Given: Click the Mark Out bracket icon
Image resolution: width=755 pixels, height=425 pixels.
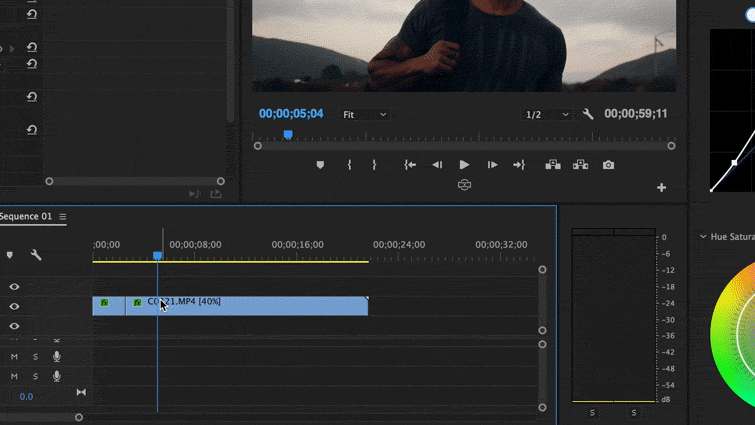Looking at the screenshot, I should 374,165.
